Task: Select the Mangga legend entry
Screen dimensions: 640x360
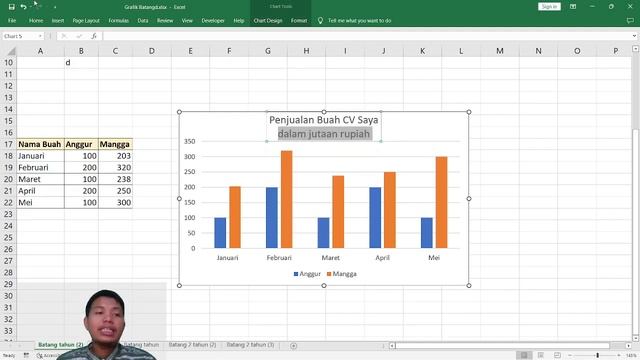Action: tap(342, 274)
